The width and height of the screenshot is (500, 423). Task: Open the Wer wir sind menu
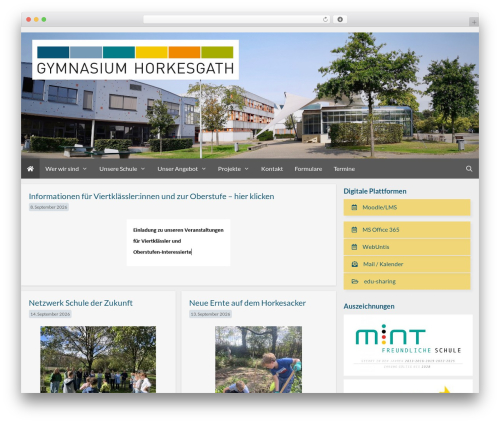(x=62, y=169)
